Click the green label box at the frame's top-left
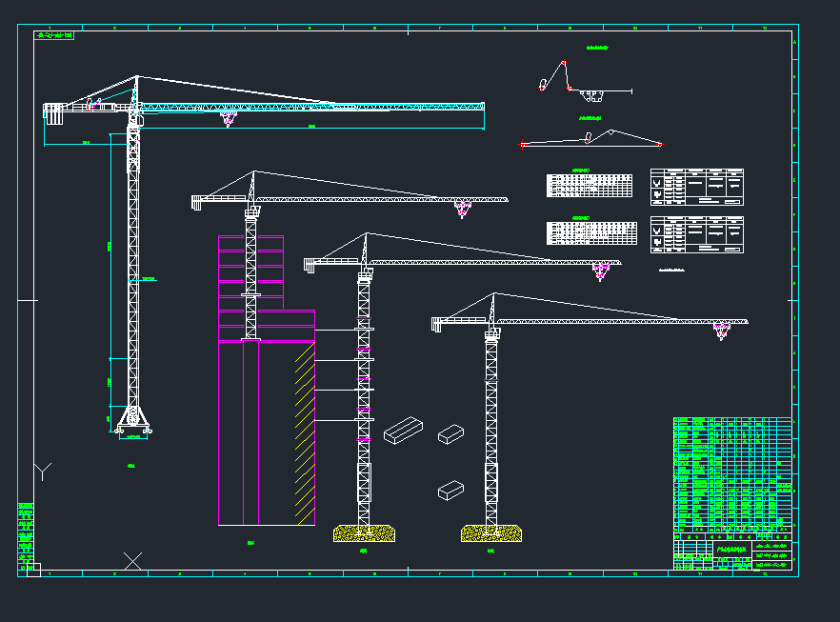Viewport: 840px width, 622px height. coord(55,35)
